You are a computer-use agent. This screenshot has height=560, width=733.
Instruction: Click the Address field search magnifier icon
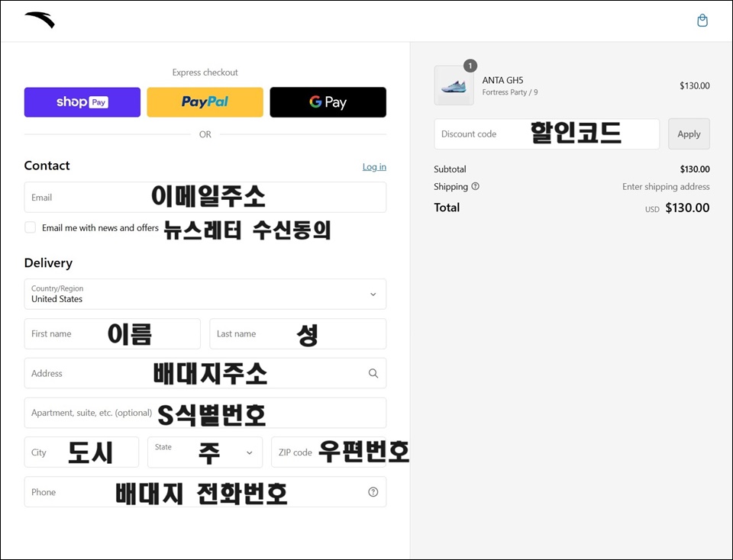[373, 373]
